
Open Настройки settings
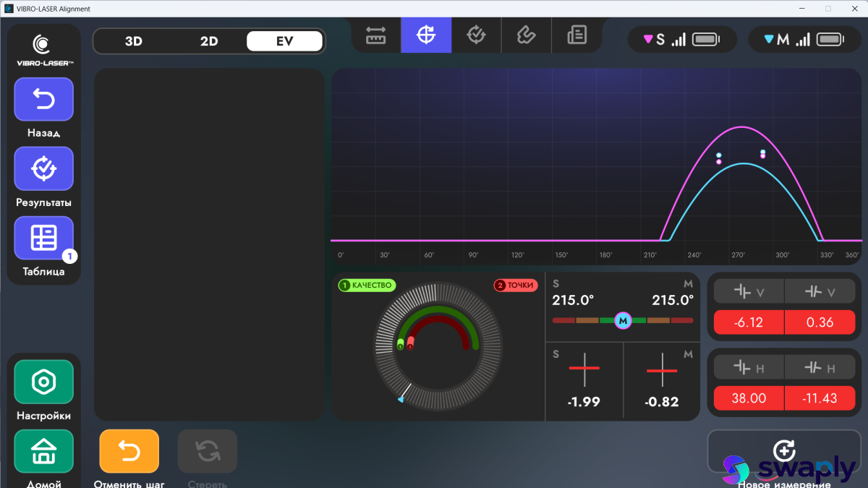click(x=43, y=382)
